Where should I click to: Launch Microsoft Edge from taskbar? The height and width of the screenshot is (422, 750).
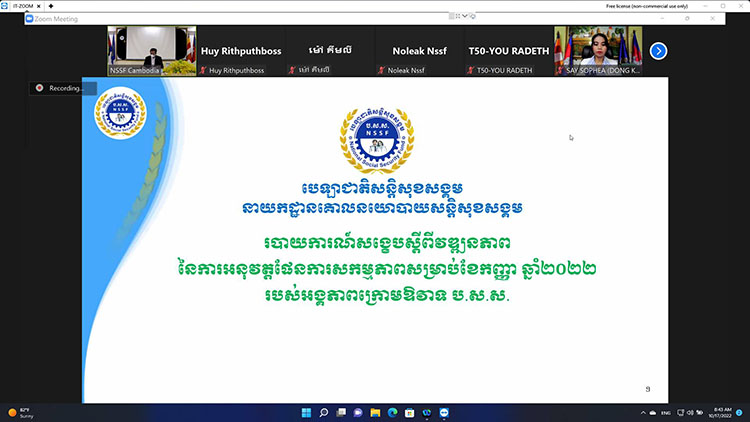(392, 412)
